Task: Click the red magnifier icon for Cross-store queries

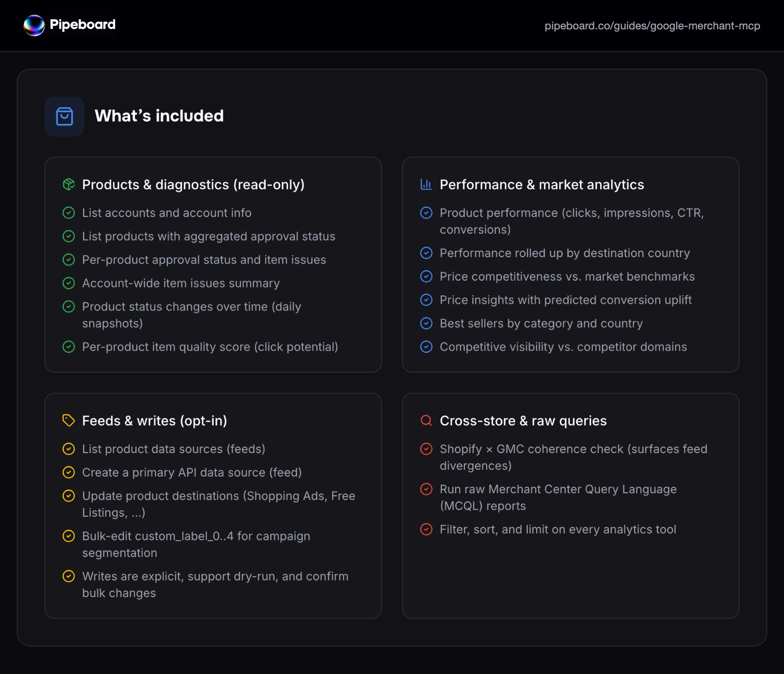Action: click(x=426, y=420)
